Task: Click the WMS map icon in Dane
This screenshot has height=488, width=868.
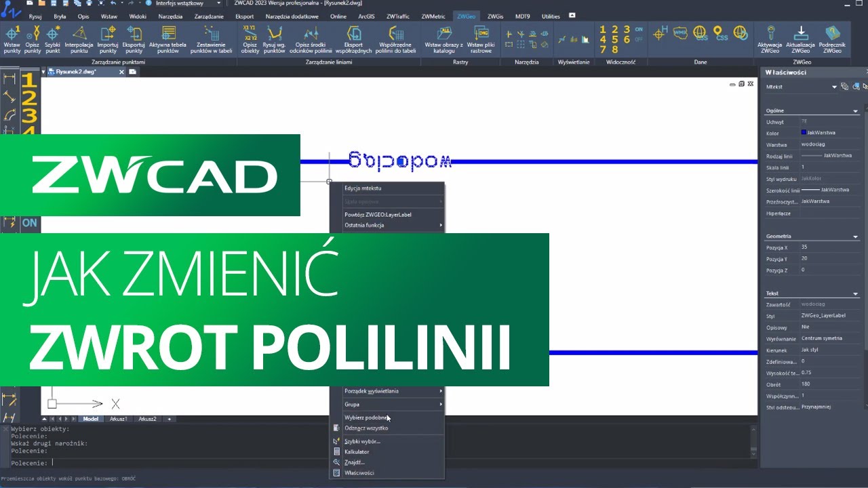Action: click(x=680, y=33)
